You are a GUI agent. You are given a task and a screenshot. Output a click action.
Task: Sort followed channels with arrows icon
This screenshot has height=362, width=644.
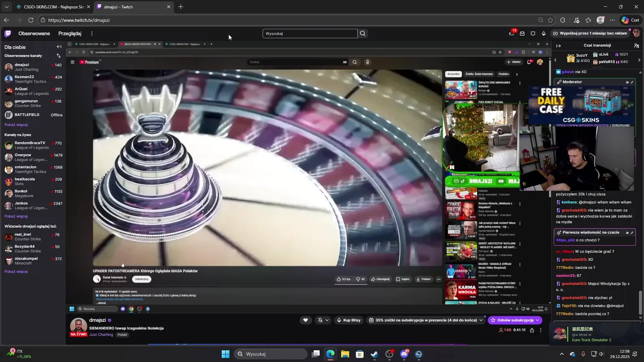pyautogui.click(x=58, y=56)
